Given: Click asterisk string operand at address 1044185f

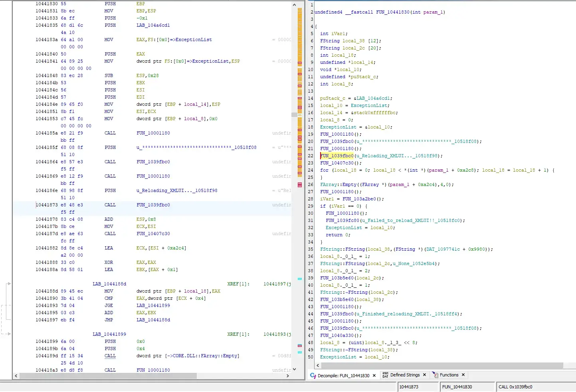Looking at the screenshot, I should point(196,147).
